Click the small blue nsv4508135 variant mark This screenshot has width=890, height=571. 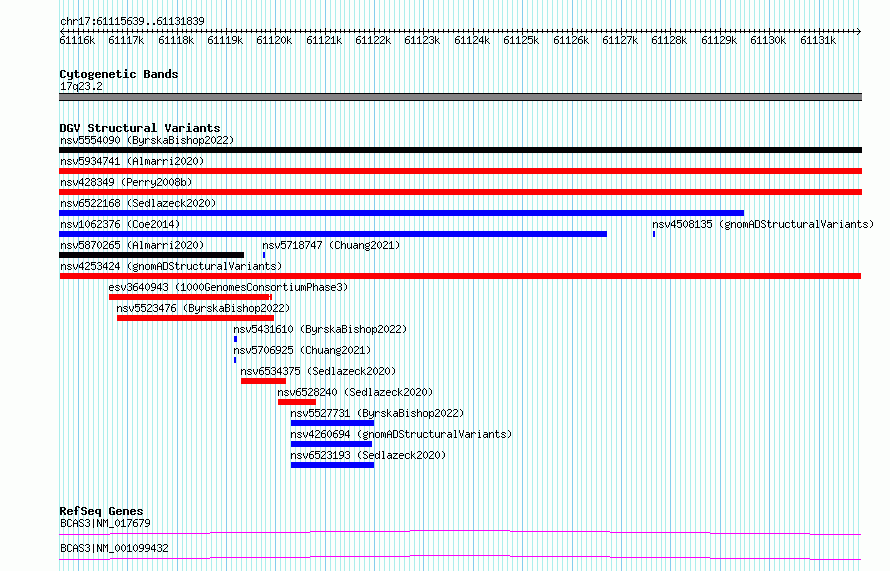point(654,234)
